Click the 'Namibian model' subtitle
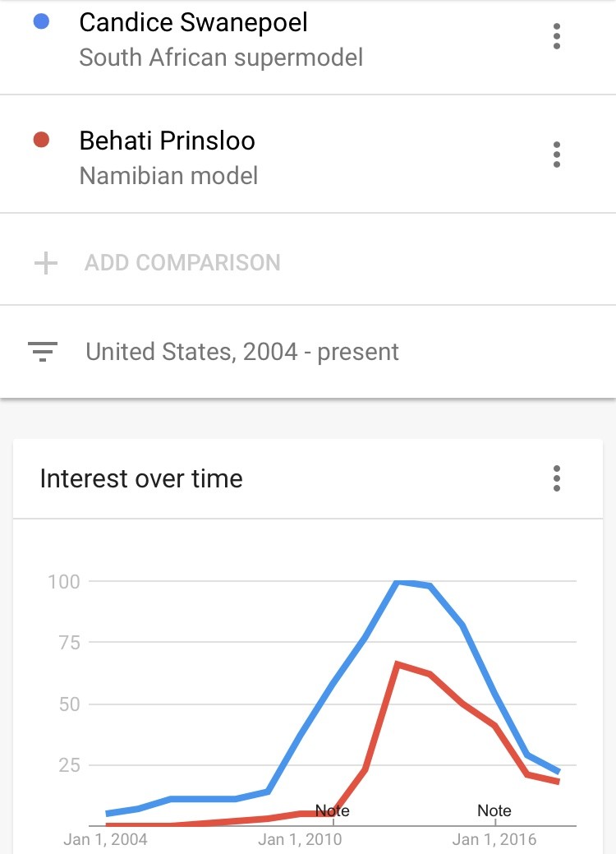 (168, 176)
